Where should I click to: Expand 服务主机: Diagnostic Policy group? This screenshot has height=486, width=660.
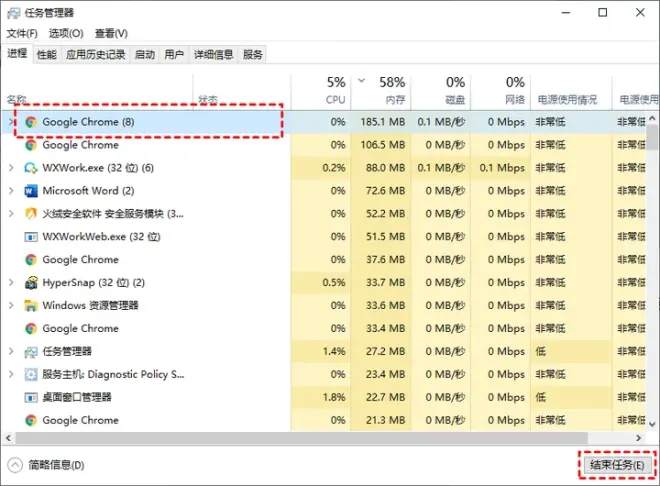point(11,374)
